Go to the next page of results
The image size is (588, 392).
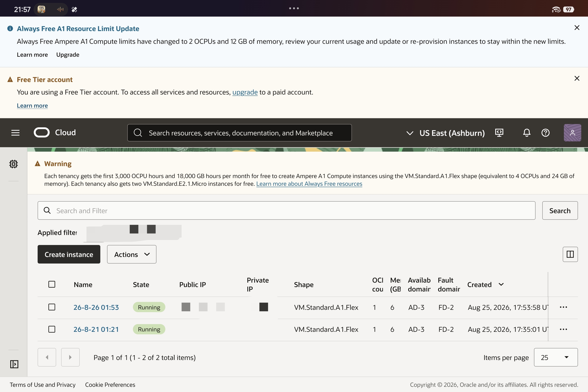70,357
